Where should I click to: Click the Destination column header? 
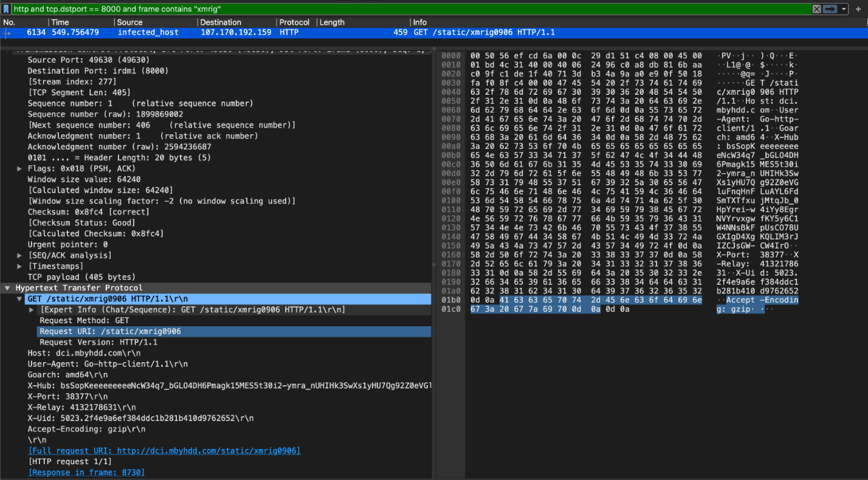pos(221,22)
